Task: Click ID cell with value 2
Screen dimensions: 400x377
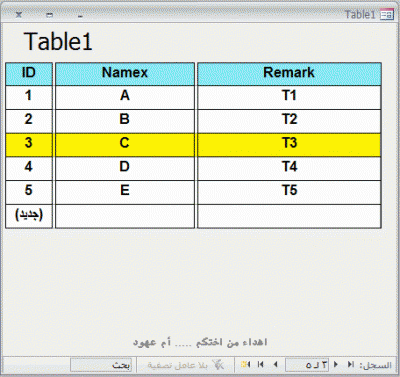Action: [29, 121]
